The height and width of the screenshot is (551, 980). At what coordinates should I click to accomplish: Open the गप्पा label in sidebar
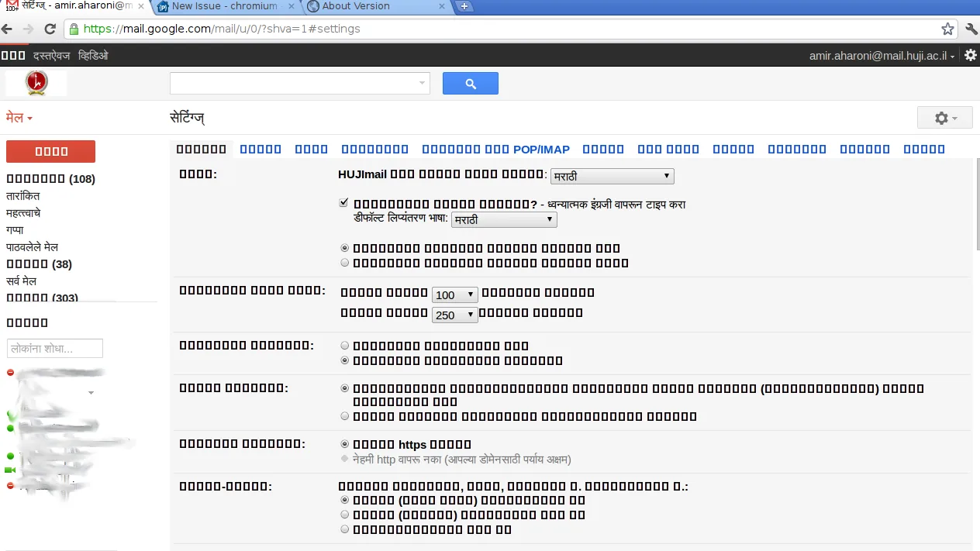(15, 230)
